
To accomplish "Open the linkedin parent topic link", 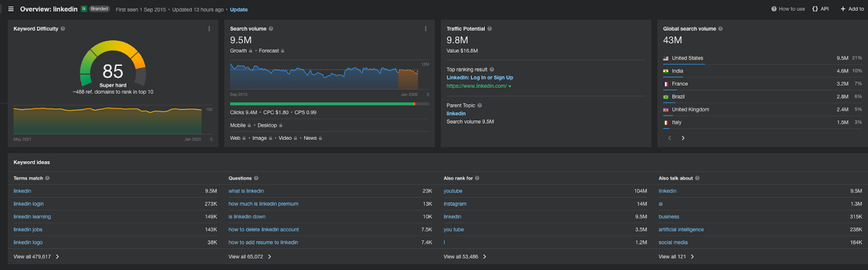I will (x=456, y=114).
